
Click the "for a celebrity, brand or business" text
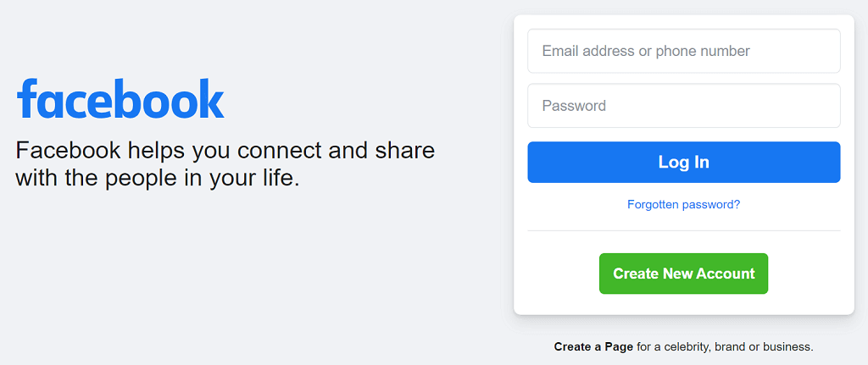click(x=725, y=346)
